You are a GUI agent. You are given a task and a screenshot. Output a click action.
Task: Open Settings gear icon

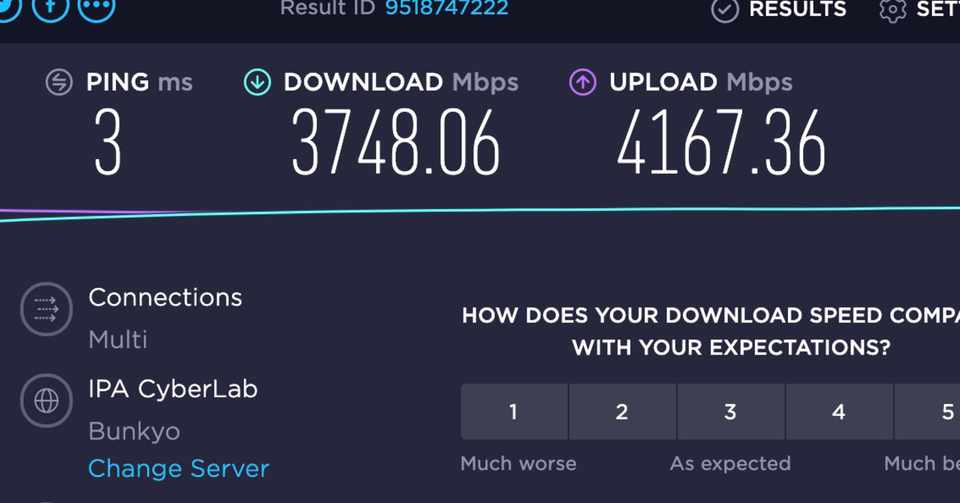point(893,9)
